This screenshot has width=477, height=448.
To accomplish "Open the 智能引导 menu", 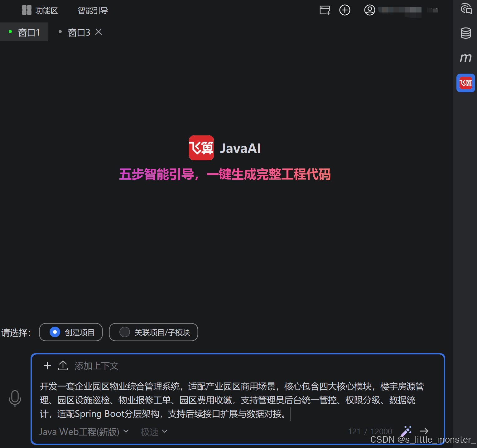I will [93, 10].
